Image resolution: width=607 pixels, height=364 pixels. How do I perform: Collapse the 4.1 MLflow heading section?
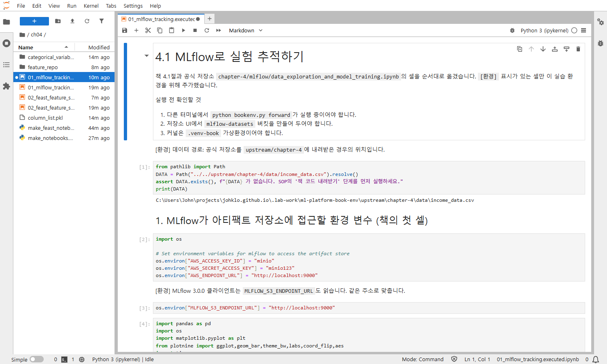click(146, 56)
